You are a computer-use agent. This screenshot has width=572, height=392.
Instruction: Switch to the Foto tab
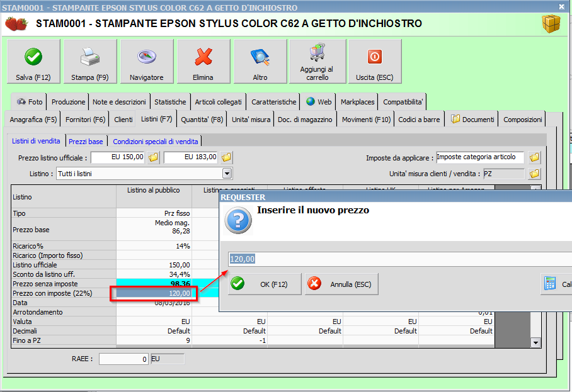click(x=29, y=102)
